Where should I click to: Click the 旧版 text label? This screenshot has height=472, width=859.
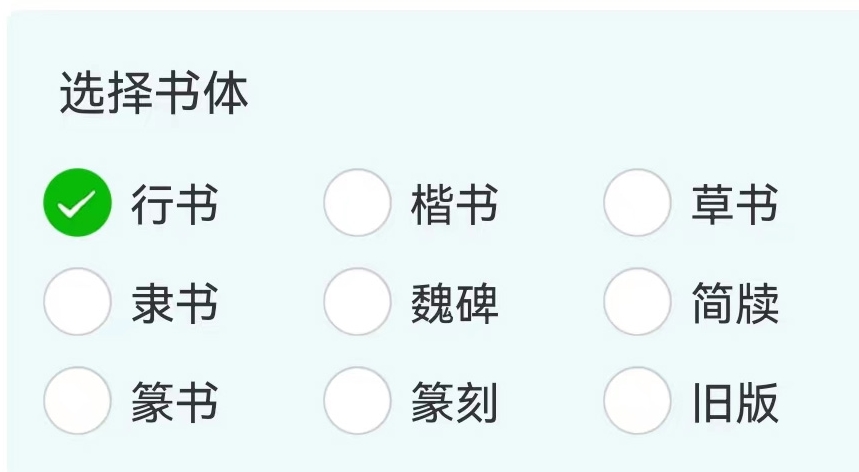pos(734,403)
